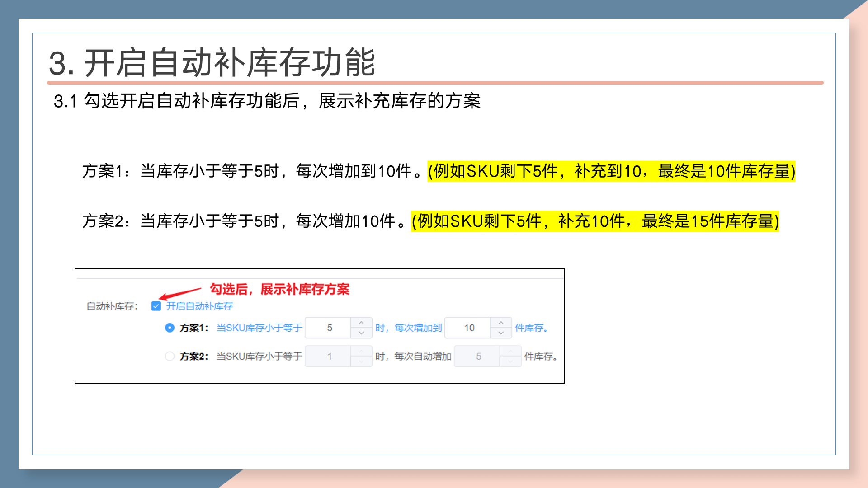Increase 方案1 threshold with up arrow
Image resolution: width=868 pixels, height=488 pixels.
tap(361, 323)
